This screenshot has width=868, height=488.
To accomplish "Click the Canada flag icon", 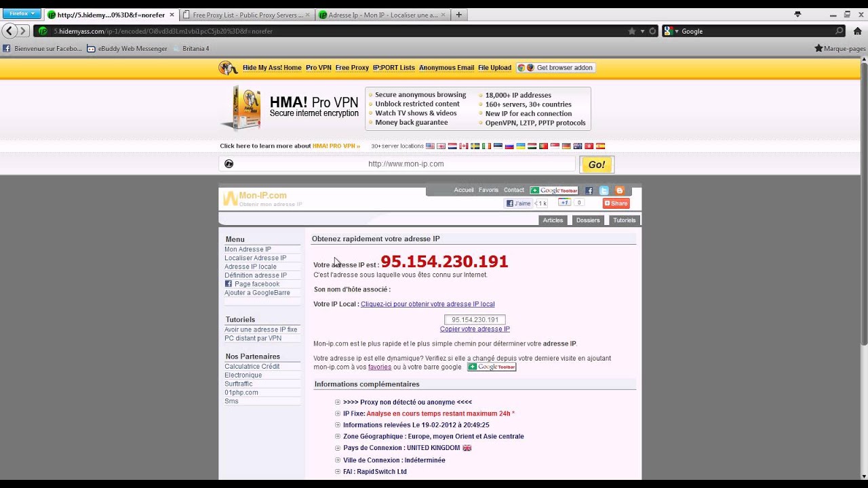I will click(464, 146).
